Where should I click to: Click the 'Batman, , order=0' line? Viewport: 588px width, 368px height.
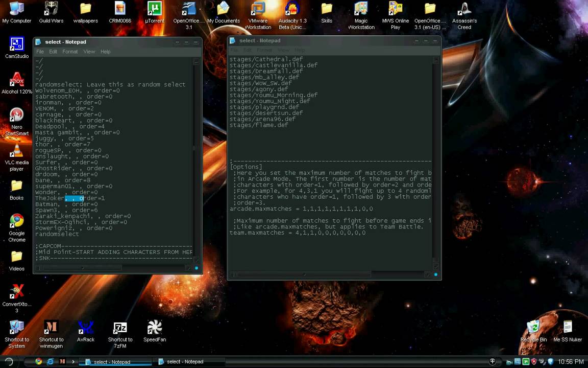click(66, 204)
